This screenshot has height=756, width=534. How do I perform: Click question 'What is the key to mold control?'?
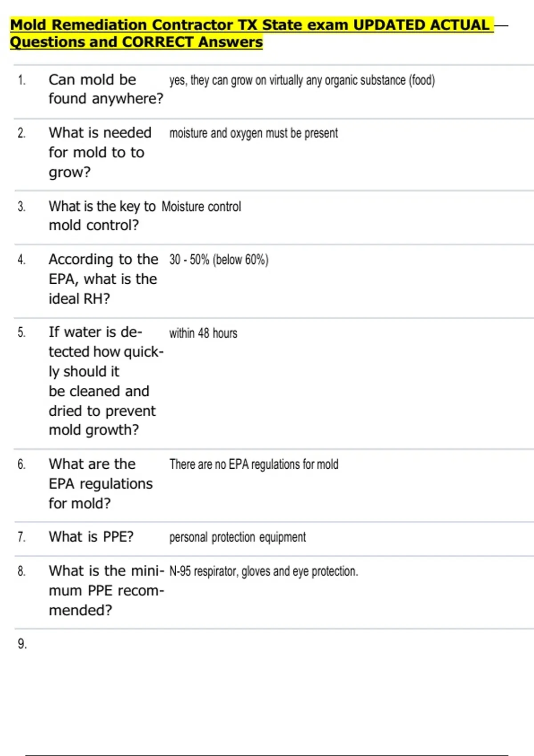(102, 216)
